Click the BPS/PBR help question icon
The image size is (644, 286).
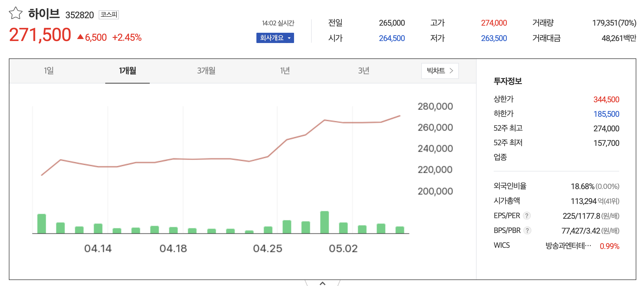tap(527, 230)
